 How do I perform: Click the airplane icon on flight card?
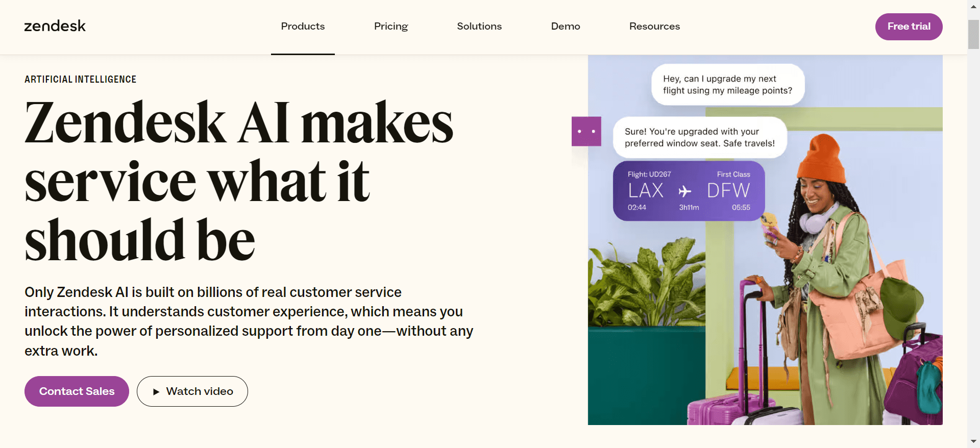685,191
